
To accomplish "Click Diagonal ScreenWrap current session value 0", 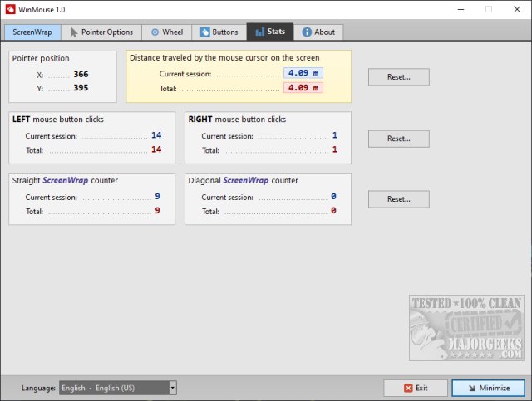I will point(334,196).
